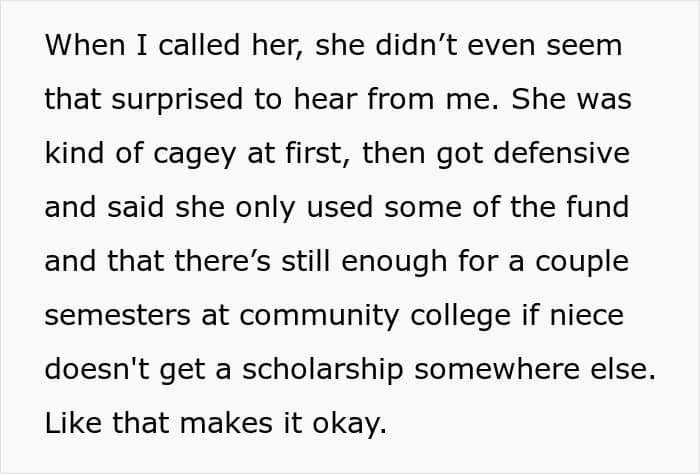
Task: Click on the word "scholarship"
Action: 323,370
